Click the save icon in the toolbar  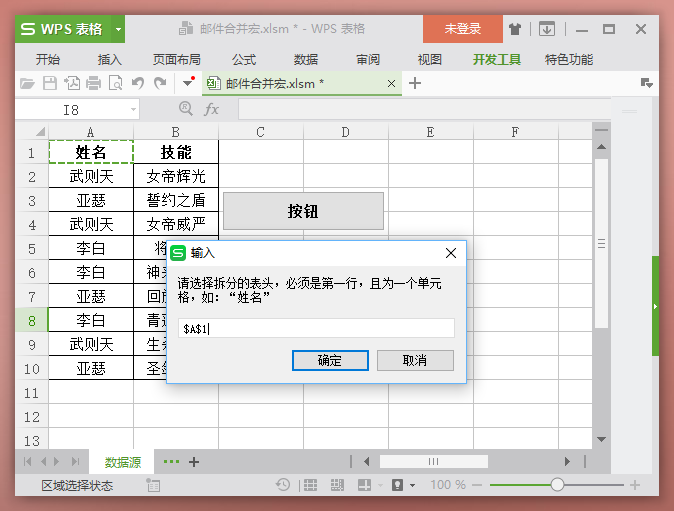(x=51, y=83)
